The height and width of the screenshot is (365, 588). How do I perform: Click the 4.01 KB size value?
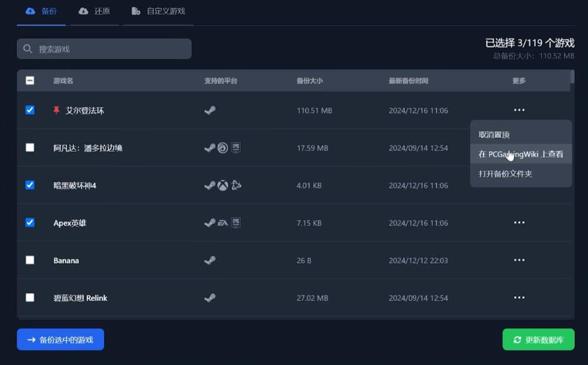pos(309,185)
